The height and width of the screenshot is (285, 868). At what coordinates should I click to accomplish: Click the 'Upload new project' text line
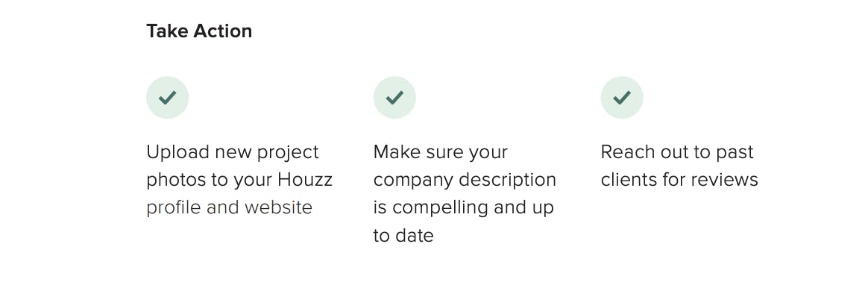(233, 152)
